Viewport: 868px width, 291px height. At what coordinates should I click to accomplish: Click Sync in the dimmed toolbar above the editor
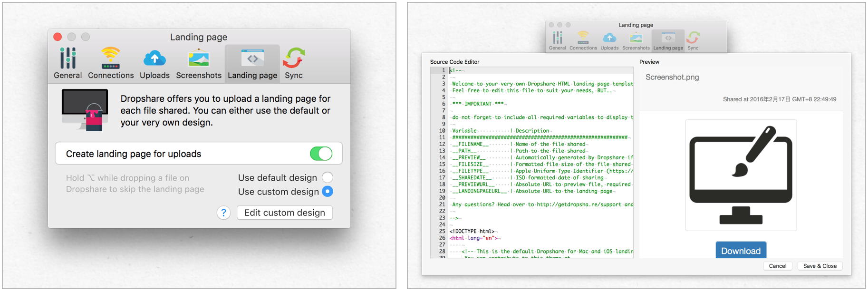click(693, 41)
